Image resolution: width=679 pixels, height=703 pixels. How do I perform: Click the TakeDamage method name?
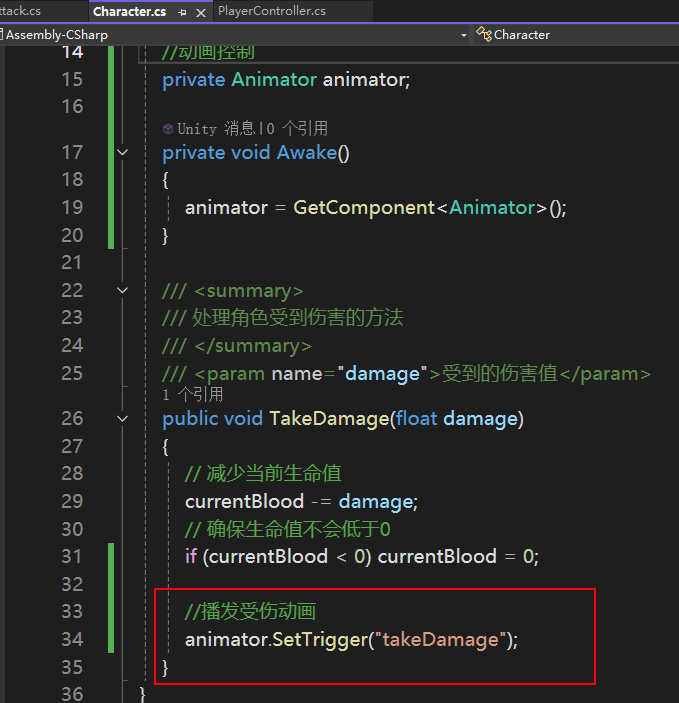[330, 419]
